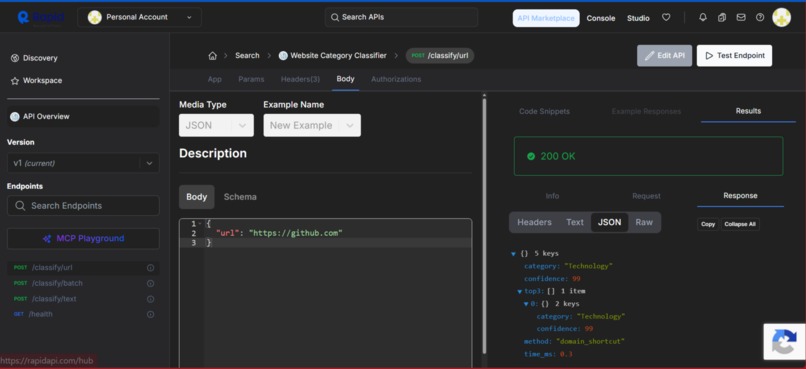Show info for /classify/batch endpoint
806x369 pixels.
point(151,283)
